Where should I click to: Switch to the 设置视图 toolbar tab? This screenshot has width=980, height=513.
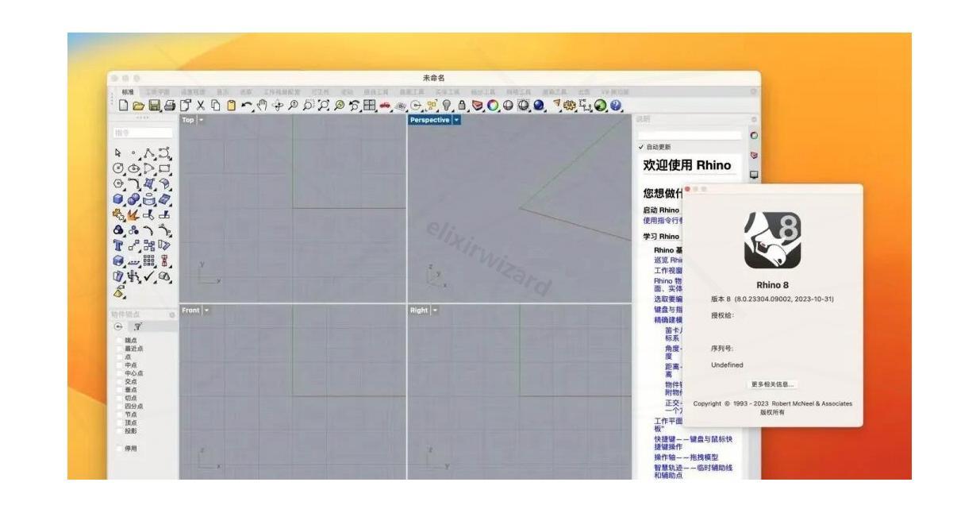(x=192, y=92)
